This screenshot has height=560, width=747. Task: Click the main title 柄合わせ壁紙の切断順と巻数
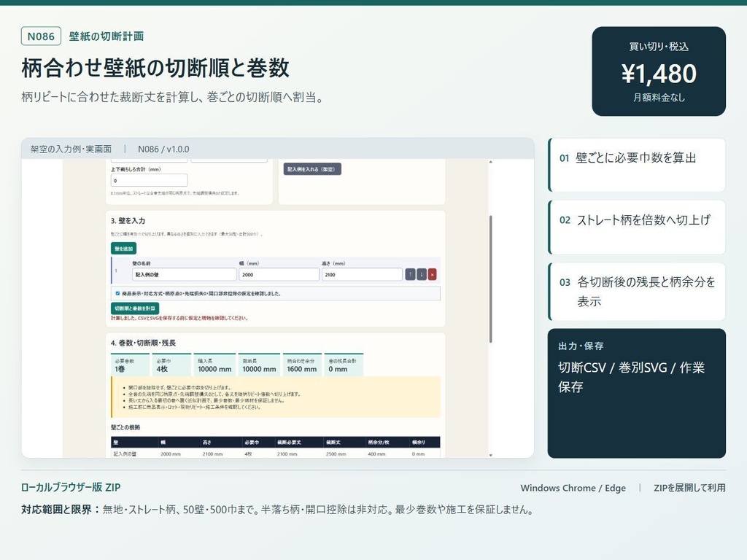[x=155, y=68]
